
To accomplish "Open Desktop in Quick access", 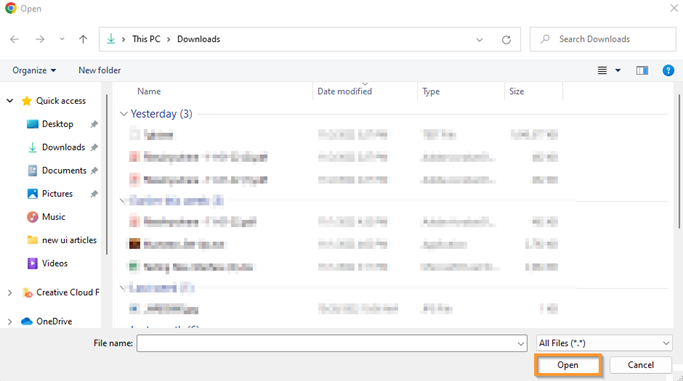I will click(57, 124).
